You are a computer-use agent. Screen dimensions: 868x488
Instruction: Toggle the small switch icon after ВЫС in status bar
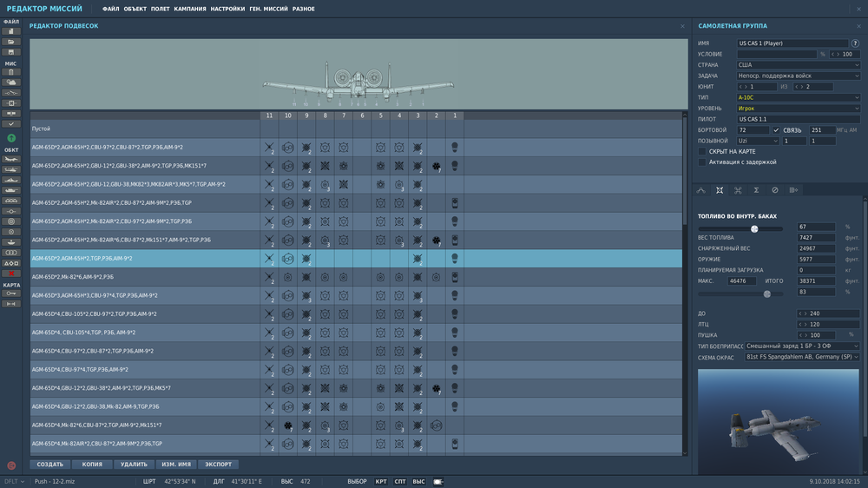437,482
